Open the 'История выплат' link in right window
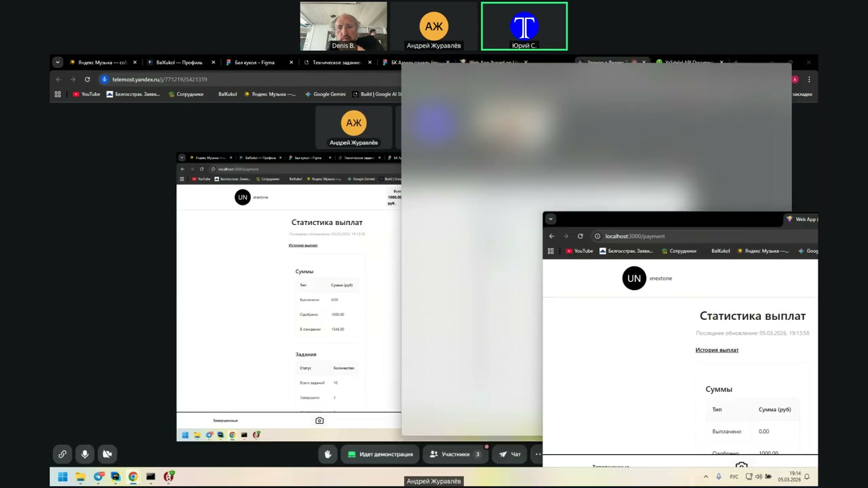Image resolution: width=868 pixels, height=488 pixels. click(x=717, y=350)
